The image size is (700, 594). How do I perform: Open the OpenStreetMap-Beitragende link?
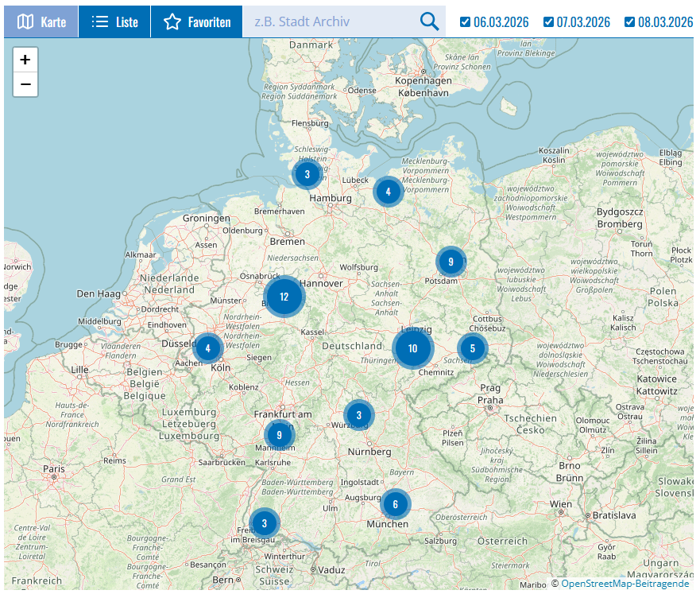625,584
